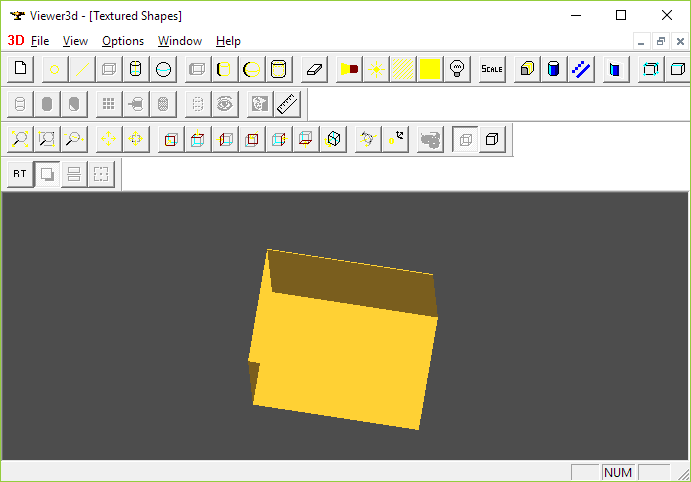Select the eraser tool
691x482 pixels.
pyautogui.click(x=314, y=69)
